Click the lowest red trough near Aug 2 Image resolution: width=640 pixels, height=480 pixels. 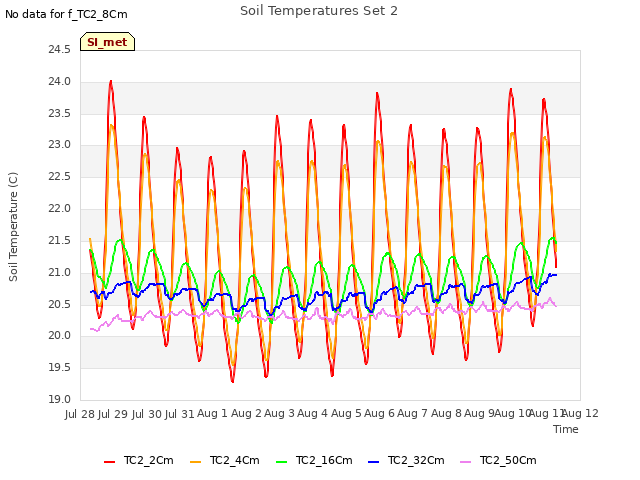click(232, 381)
